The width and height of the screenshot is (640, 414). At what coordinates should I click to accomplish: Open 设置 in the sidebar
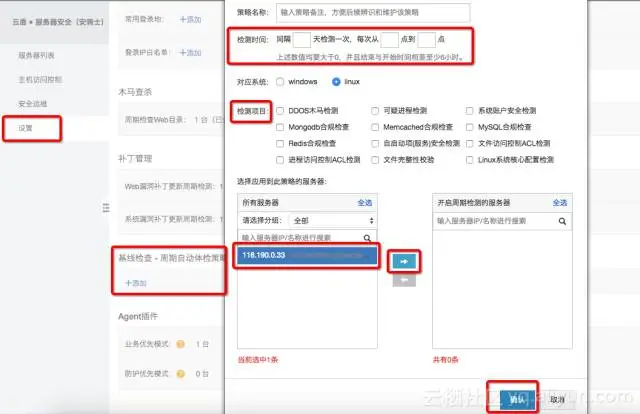click(x=25, y=128)
